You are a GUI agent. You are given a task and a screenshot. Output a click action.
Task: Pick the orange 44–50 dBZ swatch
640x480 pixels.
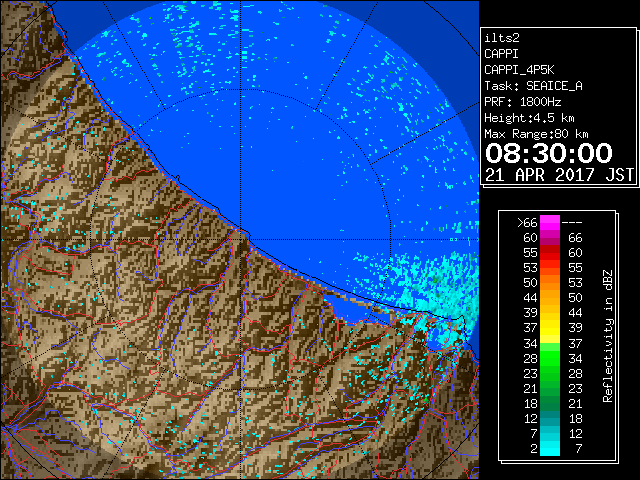pos(550,298)
